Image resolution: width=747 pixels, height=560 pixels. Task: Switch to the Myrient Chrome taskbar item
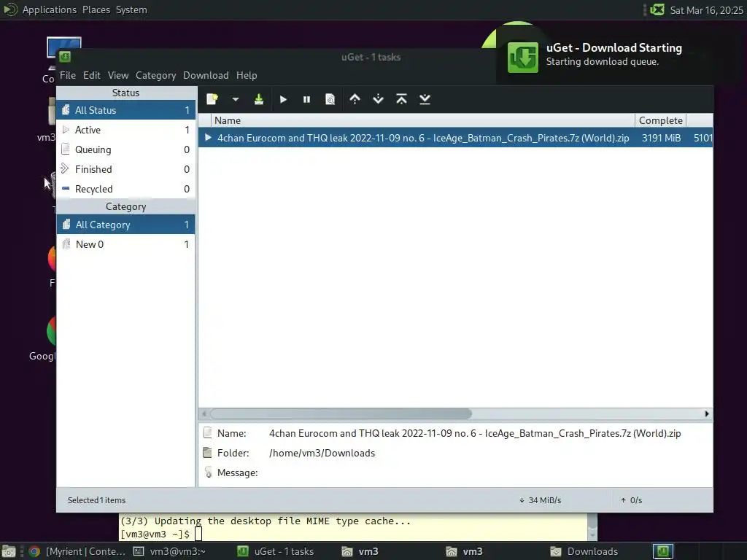pos(77,551)
